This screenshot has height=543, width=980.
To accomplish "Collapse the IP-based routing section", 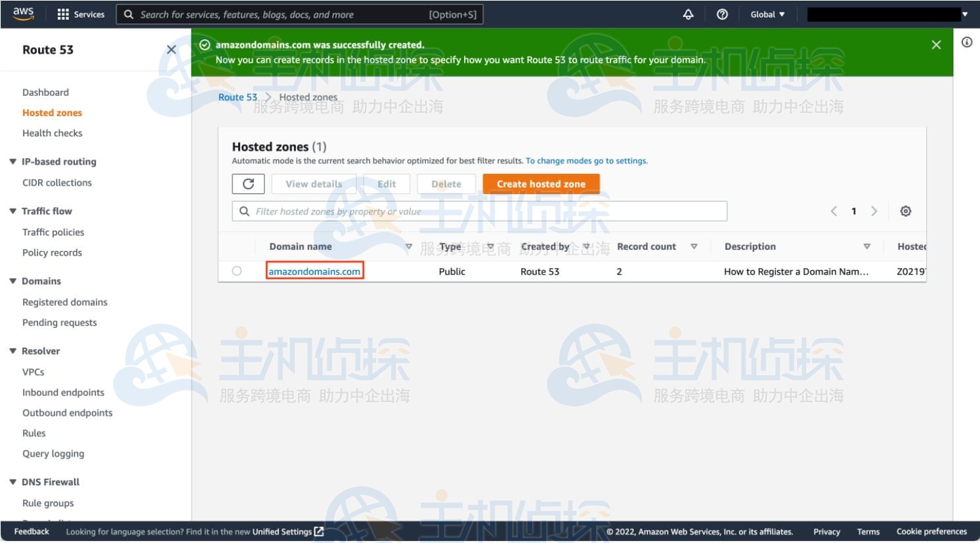I will coord(13,162).
